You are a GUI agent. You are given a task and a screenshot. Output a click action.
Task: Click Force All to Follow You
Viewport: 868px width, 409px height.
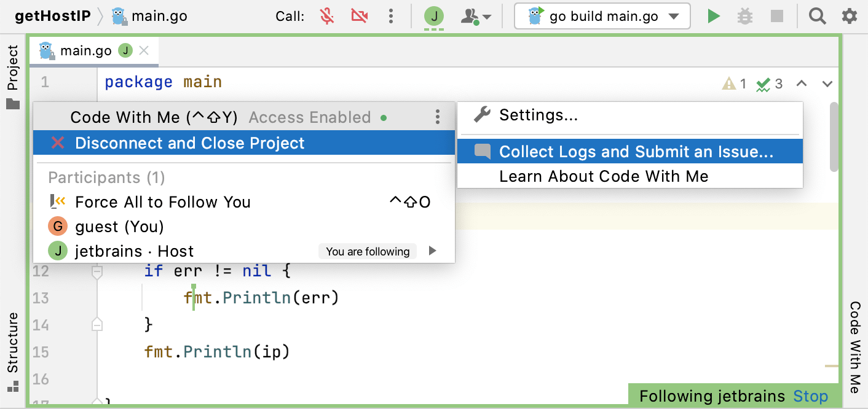163,202
